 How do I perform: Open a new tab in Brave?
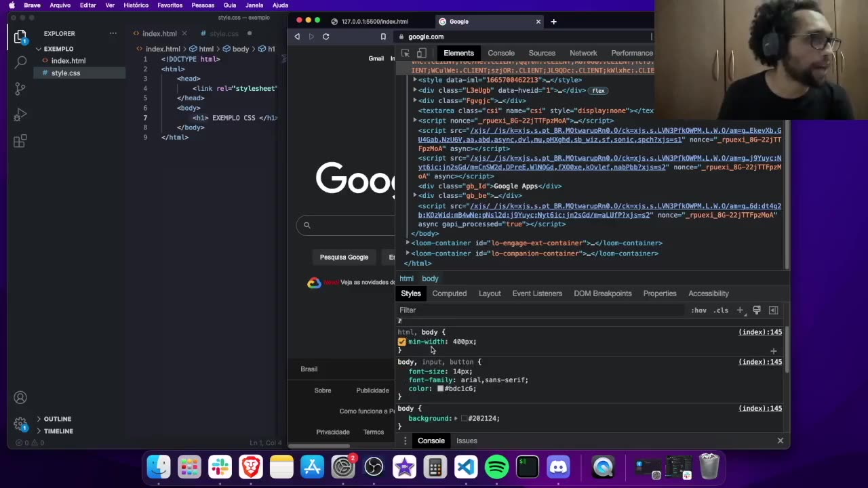pyautogui.click(x=553, y=22)
